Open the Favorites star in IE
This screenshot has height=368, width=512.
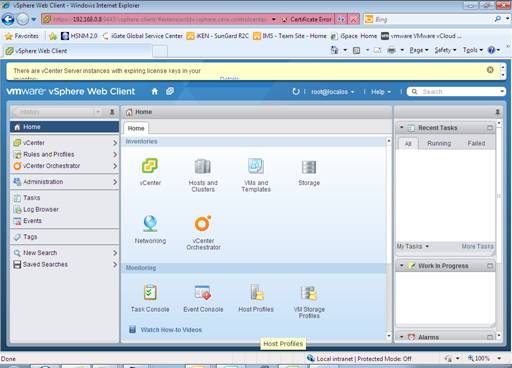9,36
